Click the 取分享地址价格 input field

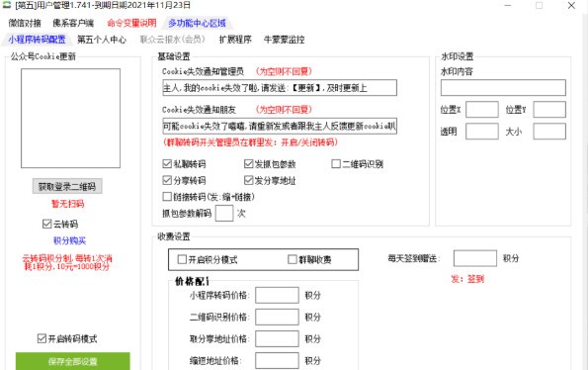coord(277,338)
